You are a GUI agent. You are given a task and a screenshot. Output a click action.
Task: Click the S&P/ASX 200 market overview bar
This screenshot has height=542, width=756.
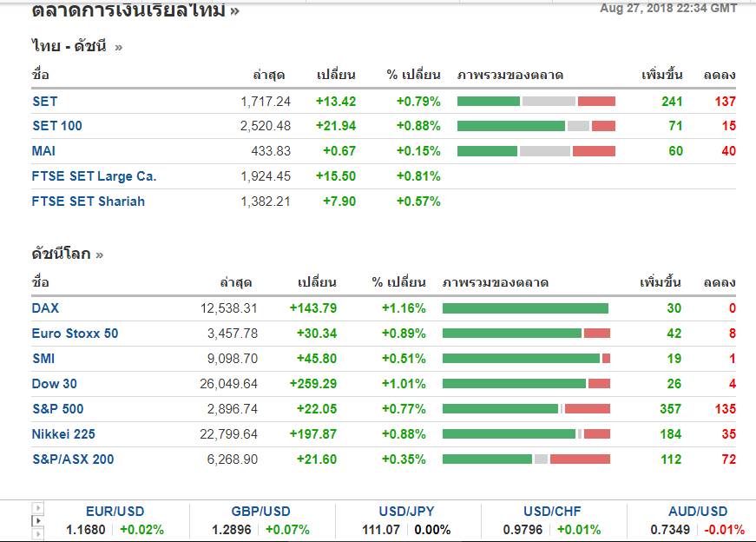tap(527, 459)
